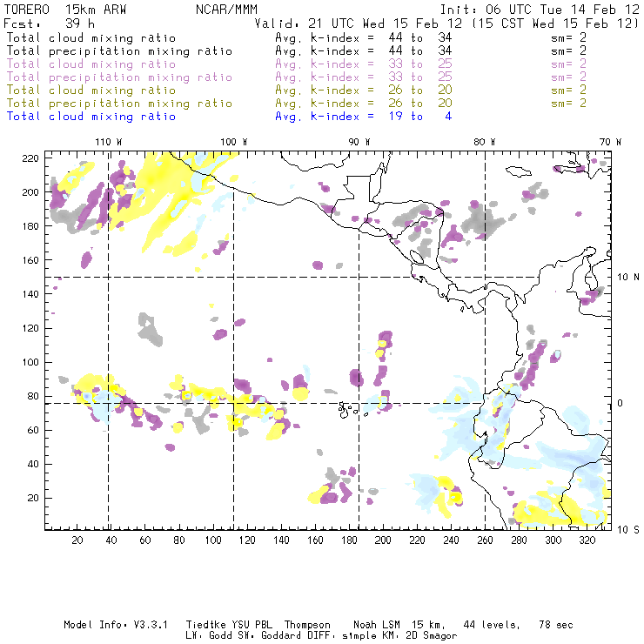The height and width of the screenshot is (644, 644).
Task: Click the 220 tick on the vertical axis
Action: pos(30,158)
